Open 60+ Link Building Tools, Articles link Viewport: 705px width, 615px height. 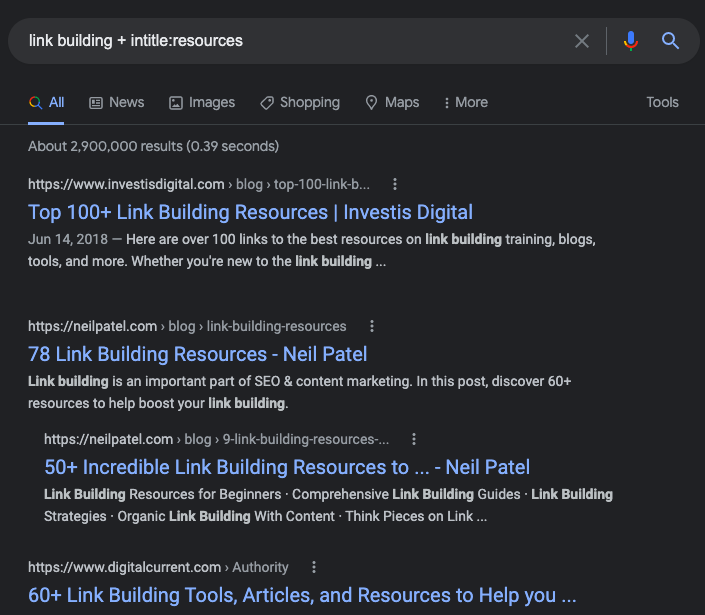[302, 595]
